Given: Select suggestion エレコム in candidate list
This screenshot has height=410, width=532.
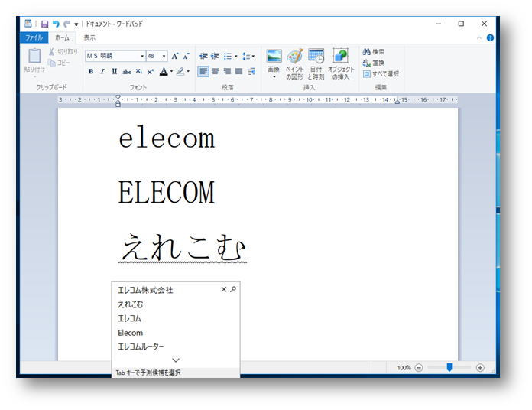Looking at the screenshot, I should [x=129, y=318].
